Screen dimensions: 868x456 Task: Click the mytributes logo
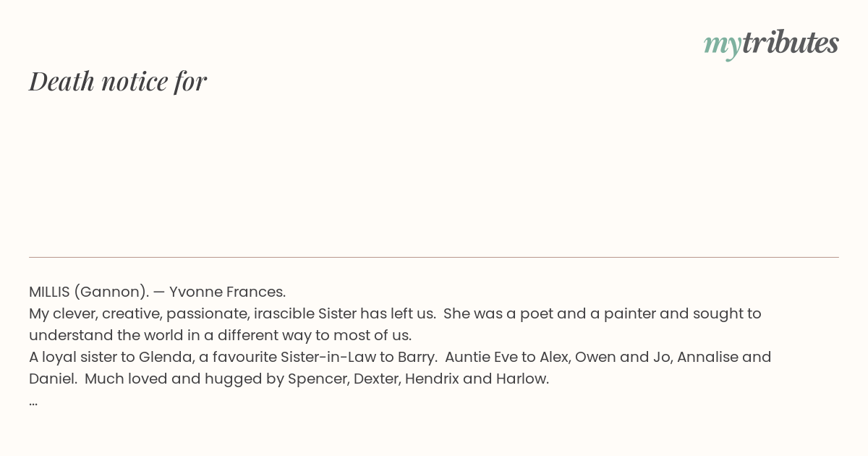click(x=771, y=43)
